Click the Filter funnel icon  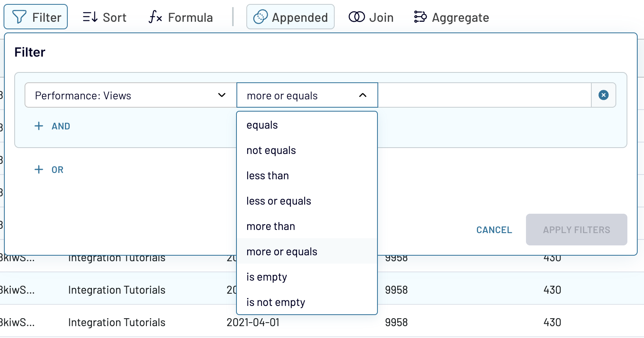point(19,17)
